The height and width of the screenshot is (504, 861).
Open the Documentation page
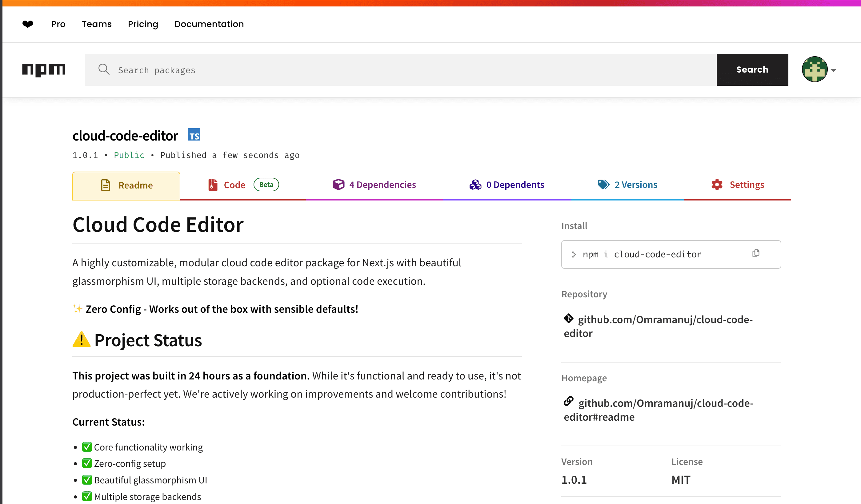click(x=209, y=24)
